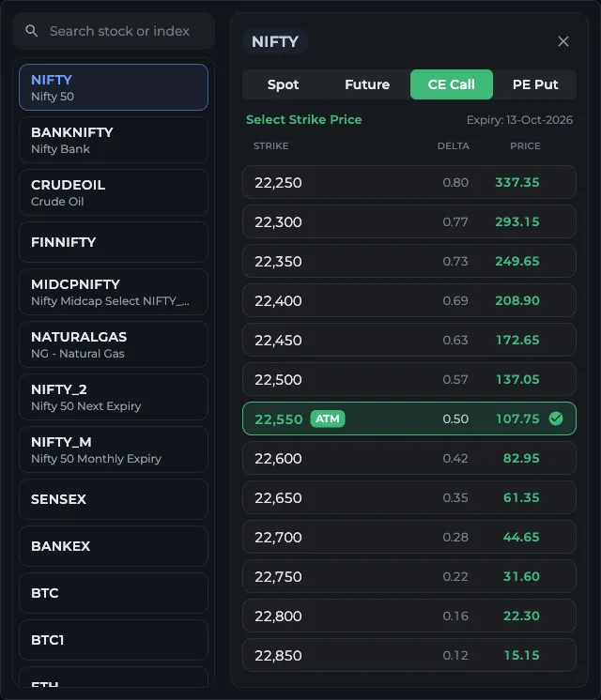Pick the FINNIFTY index
The image size is (601, 700).
pos(114,242)
